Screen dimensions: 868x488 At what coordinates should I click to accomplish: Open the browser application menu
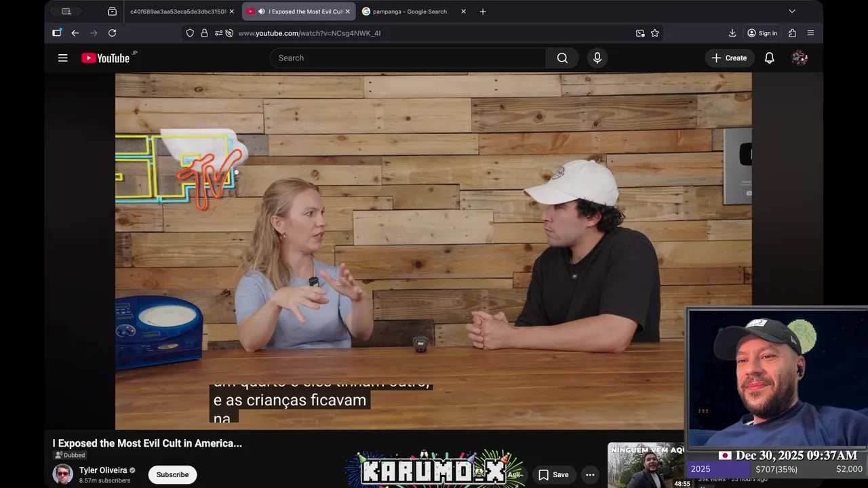[810, 33]
